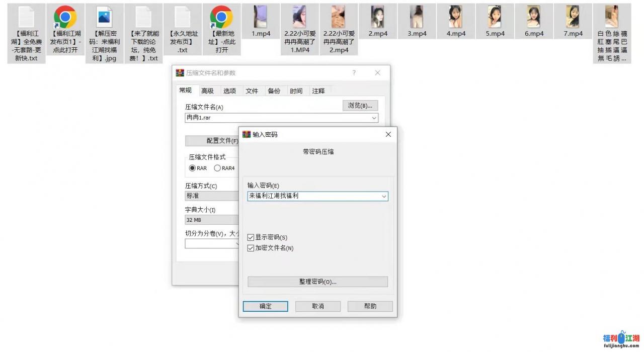
Task: Switch to the 备份 tab
Action: pyautogui.click(x=274, y=91)
